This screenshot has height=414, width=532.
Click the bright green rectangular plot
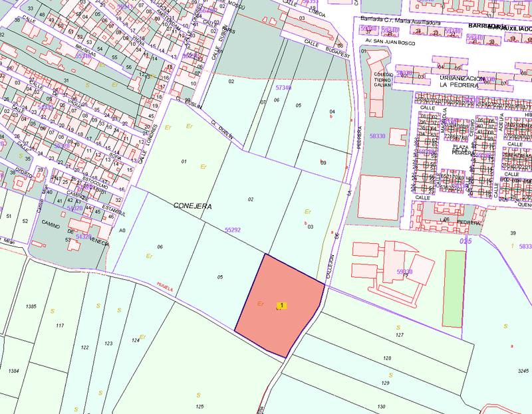click(x=455, y=289)
